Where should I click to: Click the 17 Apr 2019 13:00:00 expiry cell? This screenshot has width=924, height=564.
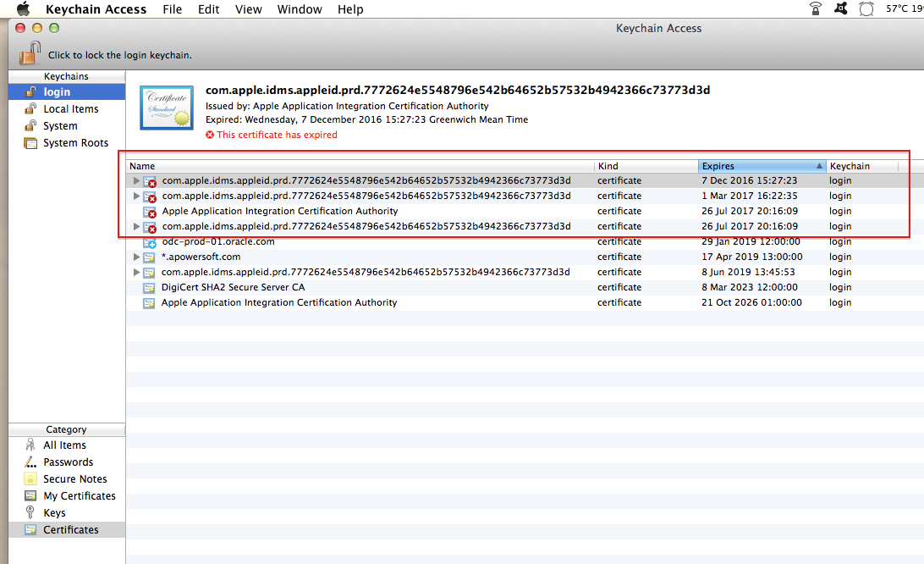[x=752, y=257]
